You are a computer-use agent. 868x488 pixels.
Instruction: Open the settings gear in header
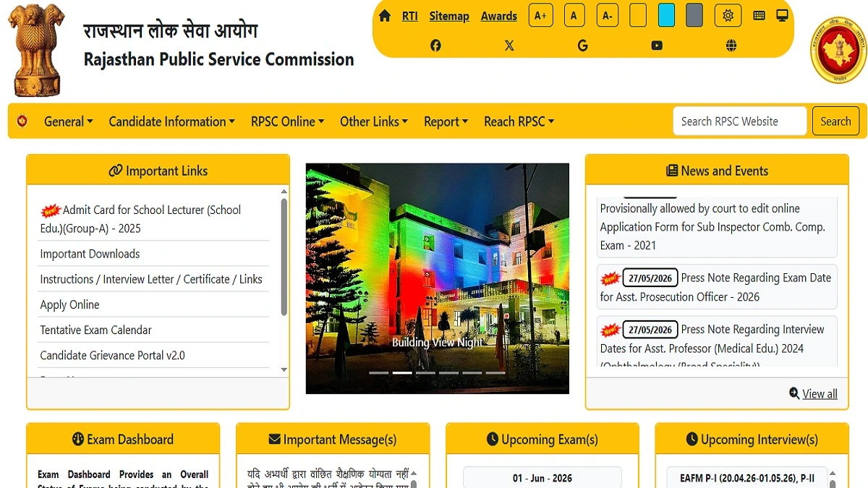pyautogui.click(x=728, y=15)
